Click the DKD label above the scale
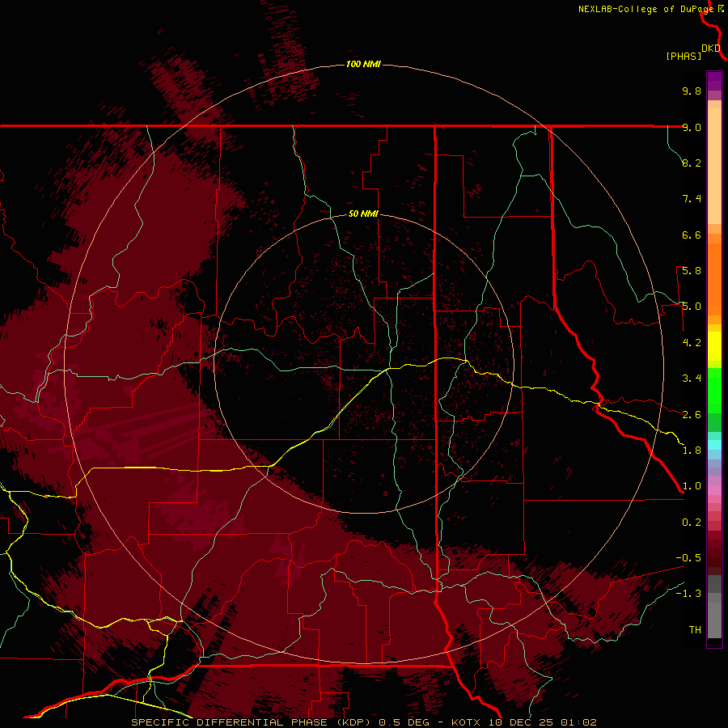 [x=711, y=48]
